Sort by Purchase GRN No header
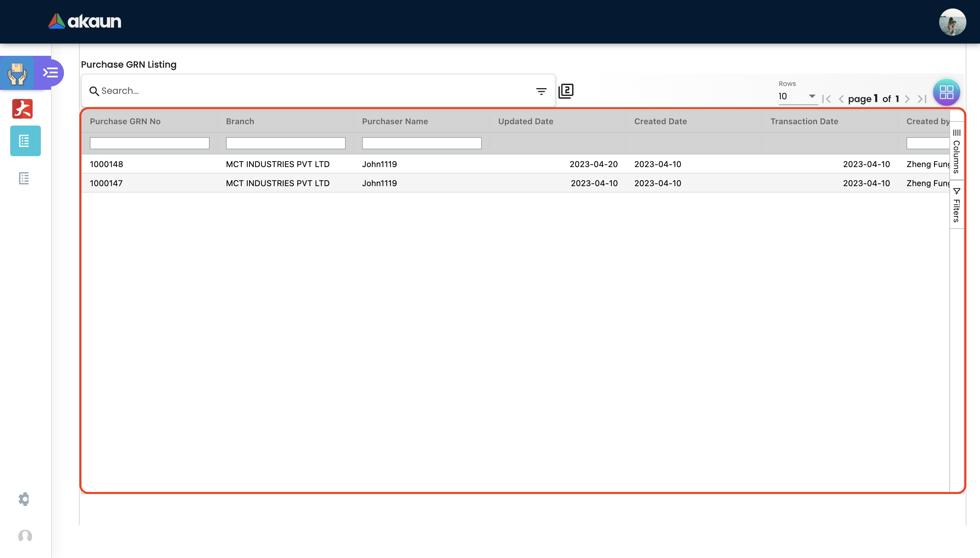The height and width of the screenshot is (558, 980). click(x=125, y=121)
